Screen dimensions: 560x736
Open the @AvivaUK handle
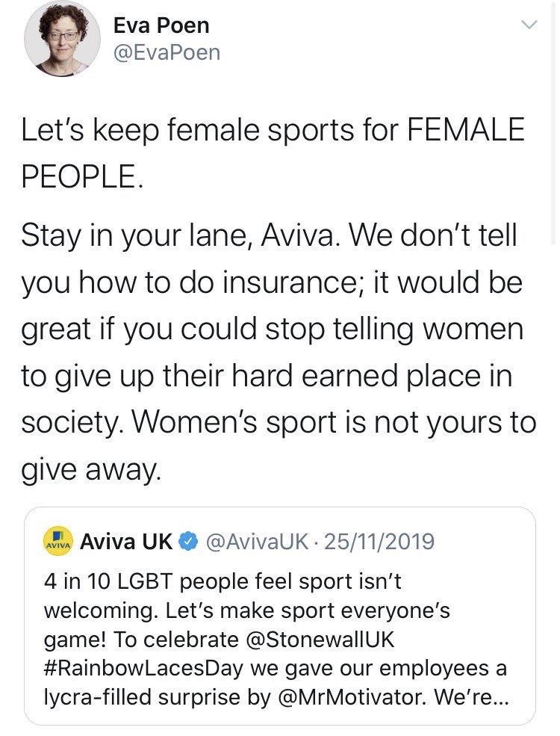pos(257,542)
